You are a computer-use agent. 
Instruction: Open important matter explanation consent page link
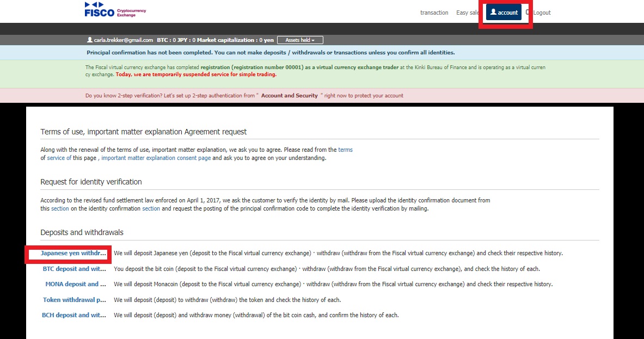tap(156, 158)
